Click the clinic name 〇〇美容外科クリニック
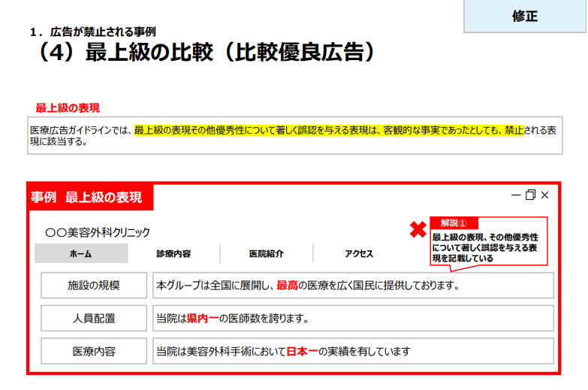 (x=98, y=233)
